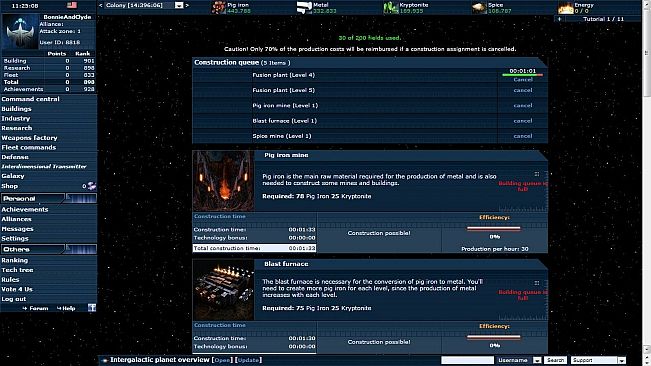Open the Galaxy menu item

(x=13, y=176)
